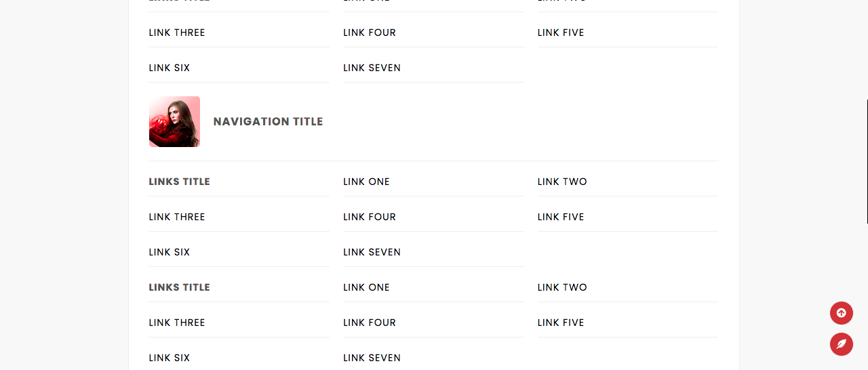Viewport: 868px width, 370px height.
Task: Click the Links Title of the bottommost section
Action: [x=180, y=287]
